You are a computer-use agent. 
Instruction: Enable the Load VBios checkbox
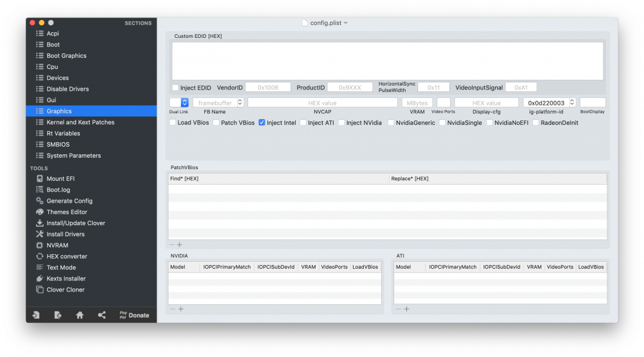[173, 123]
